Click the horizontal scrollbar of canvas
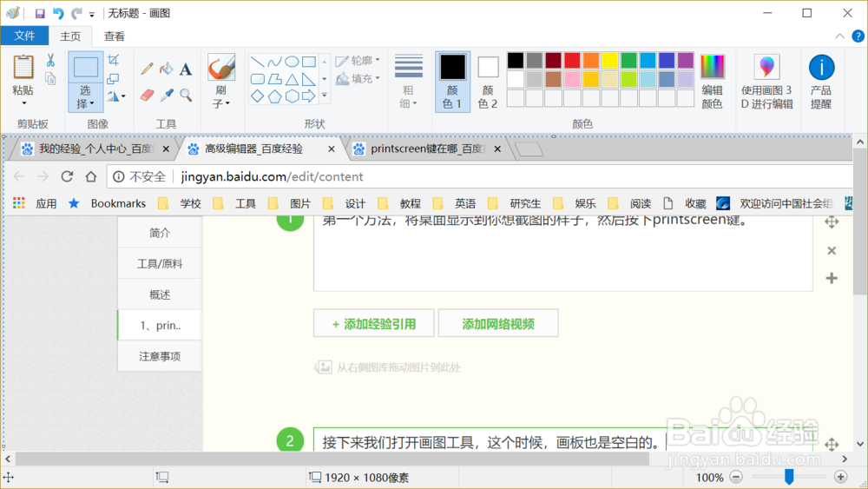The height and width of the screenshot is (489, 868). [x=332, y=459]
